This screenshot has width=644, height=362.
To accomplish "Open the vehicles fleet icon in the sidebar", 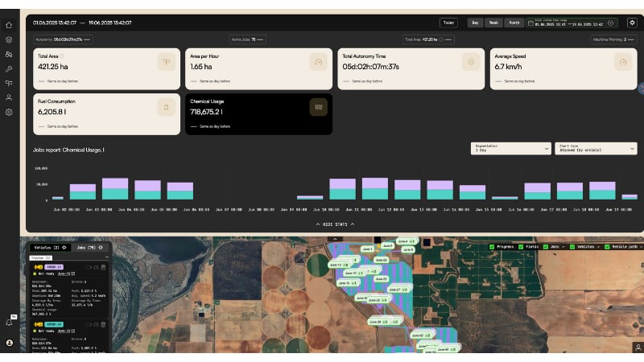I will coord(9,54).
